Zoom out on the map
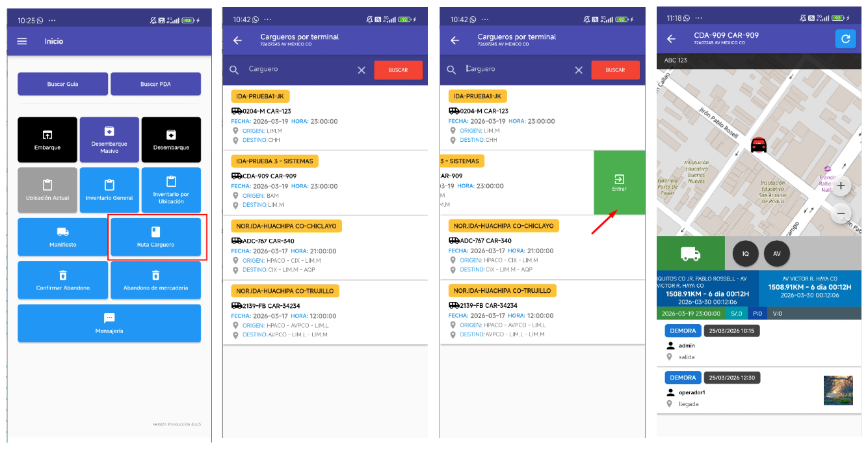868x449 pixels. coord(841,213)
